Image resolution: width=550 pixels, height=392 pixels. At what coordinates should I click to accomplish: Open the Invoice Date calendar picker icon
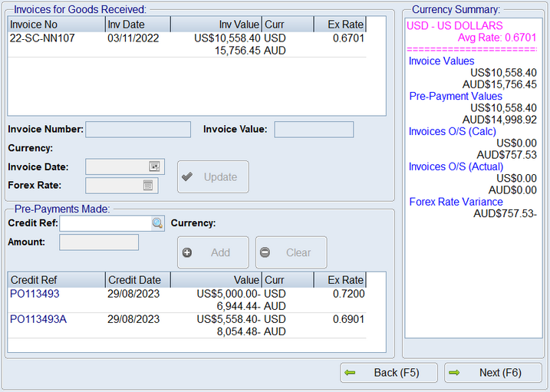click(153, 166)
